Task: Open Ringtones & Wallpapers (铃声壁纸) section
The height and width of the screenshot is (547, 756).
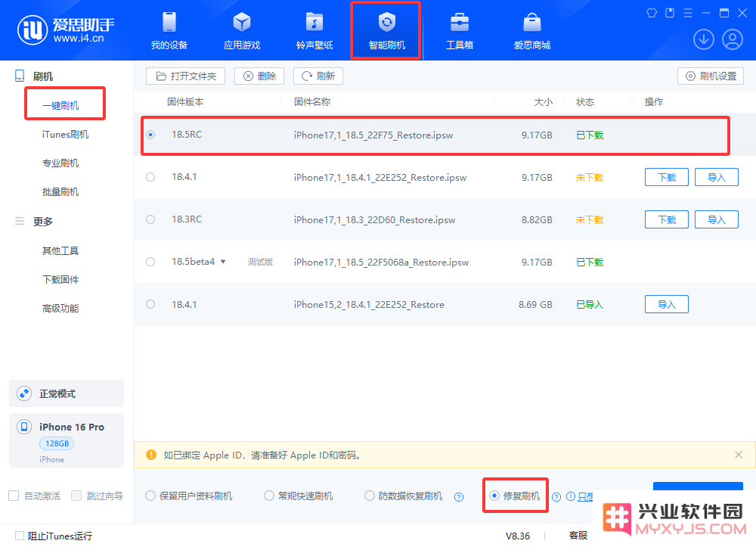Action: 314,31
